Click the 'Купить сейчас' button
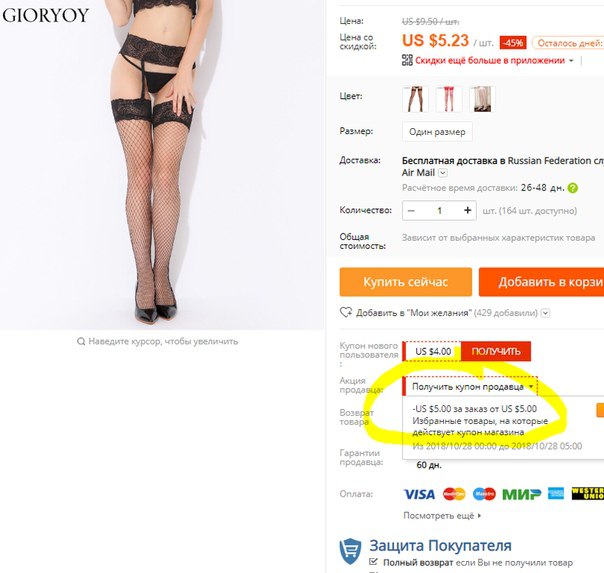The image size is (604, 573). (406, 282)
